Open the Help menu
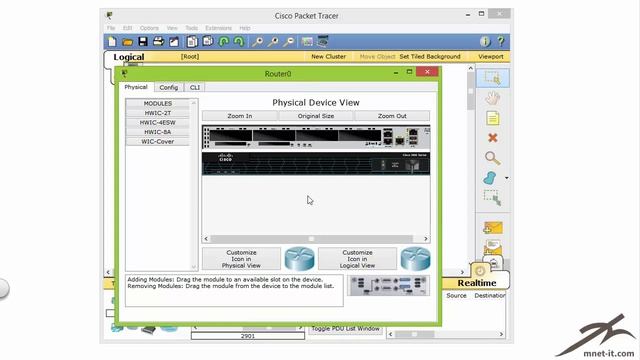 click(x=245, y=28)
